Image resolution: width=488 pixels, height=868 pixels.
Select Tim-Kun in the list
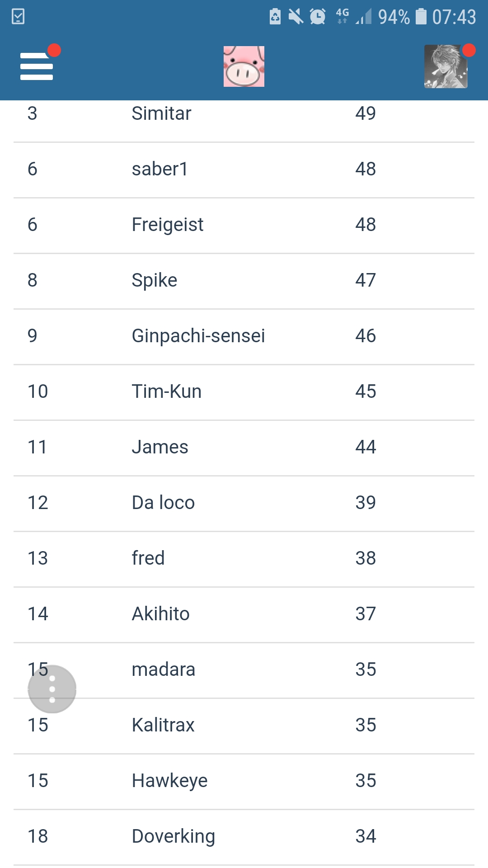tap(244, 392)
